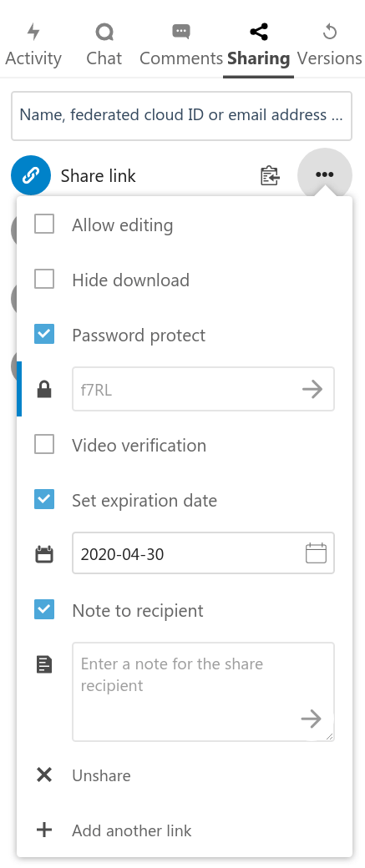This screenshot has height=868, width=365.
Task: Tick the Video verification checkbox
Action: [x=44, y=444]
